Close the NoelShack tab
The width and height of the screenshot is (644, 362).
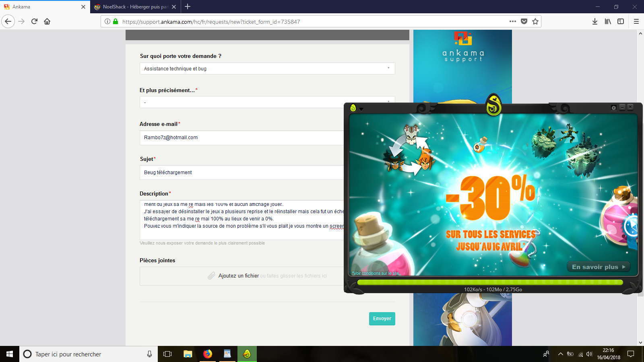pos(174,7)
